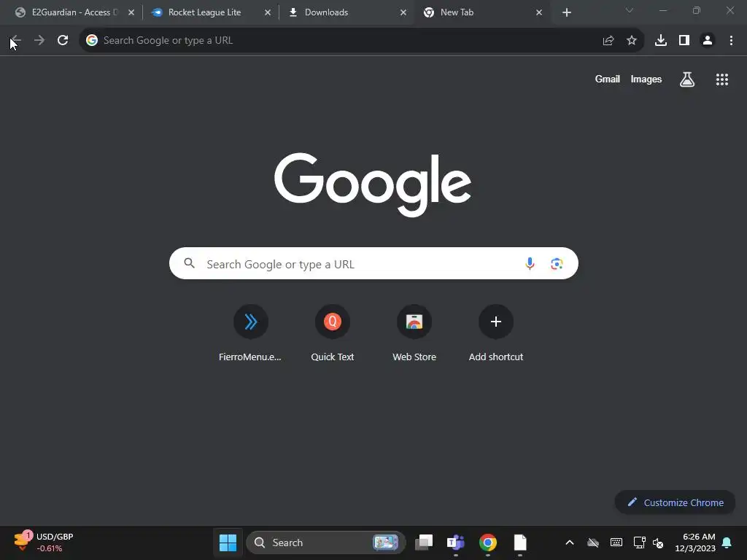Open Search Labs flask icon
747x560 pixels.
coord(687,79)
